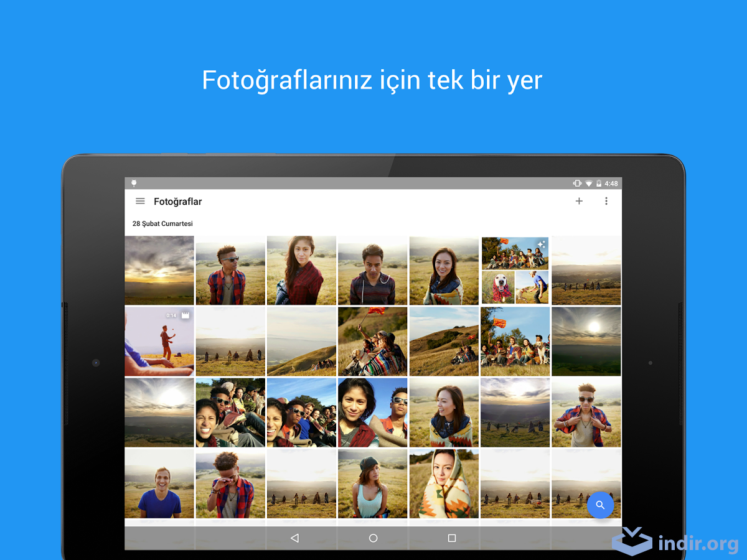The width and height of the screenshot is (747, 560).
Task: Click the Wi-Fi status bar icon
Action: (x=588, y=183)
